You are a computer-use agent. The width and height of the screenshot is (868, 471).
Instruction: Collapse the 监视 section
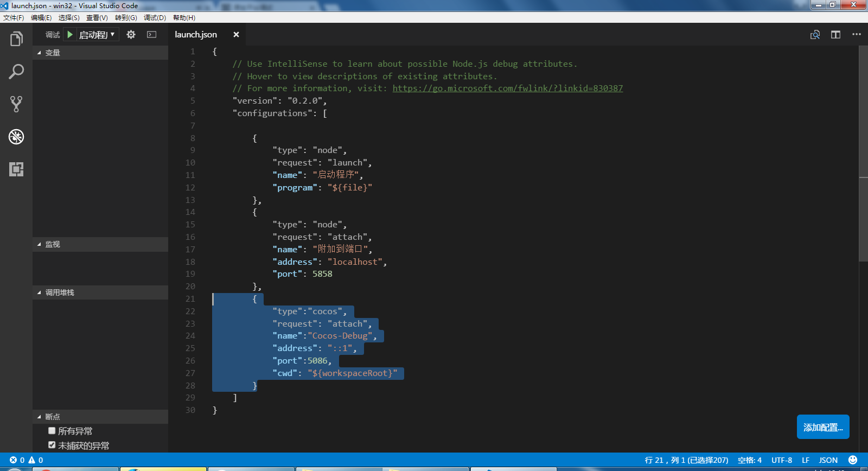tap(100, 244)
